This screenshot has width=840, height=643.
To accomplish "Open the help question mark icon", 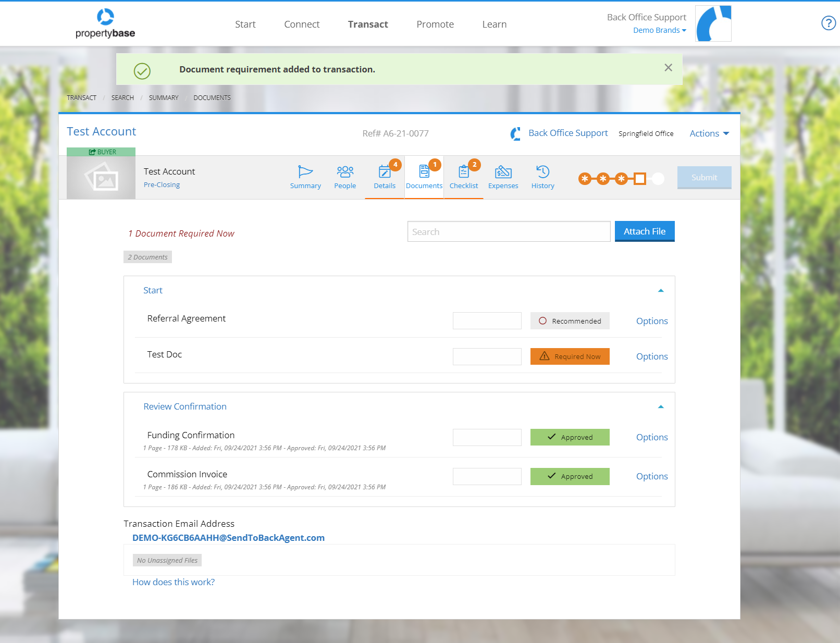I will [828, 23].
